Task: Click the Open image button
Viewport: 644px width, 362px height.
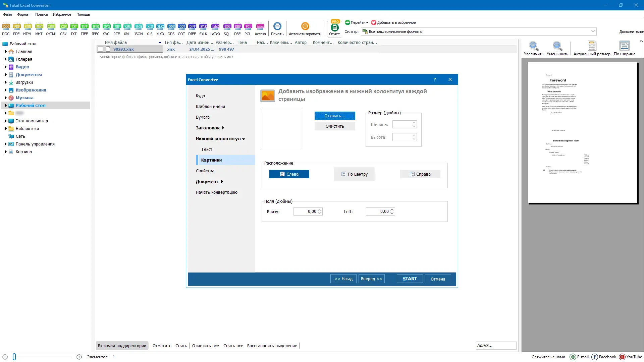Action: (x=334, y=116)
